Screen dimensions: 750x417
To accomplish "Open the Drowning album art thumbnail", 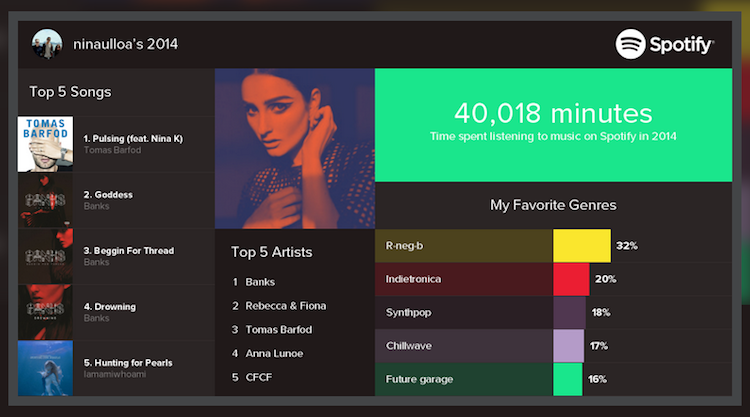I will coord(45,312).
